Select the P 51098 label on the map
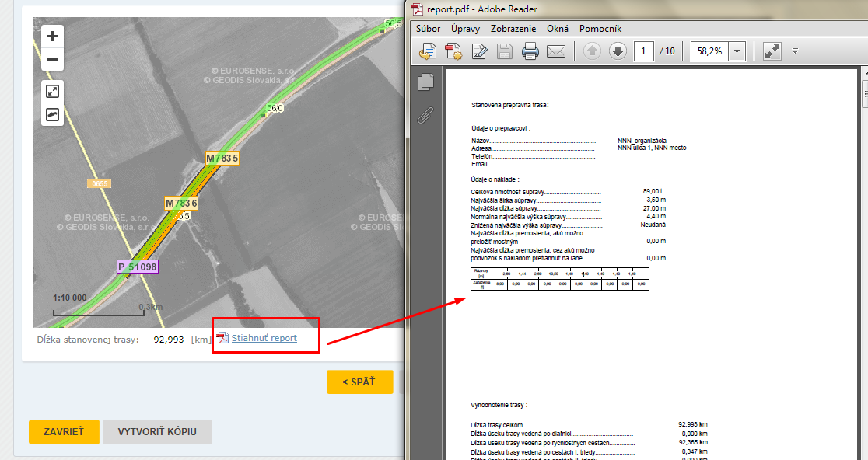Screen dimensions: 868x460 point(138,267)
